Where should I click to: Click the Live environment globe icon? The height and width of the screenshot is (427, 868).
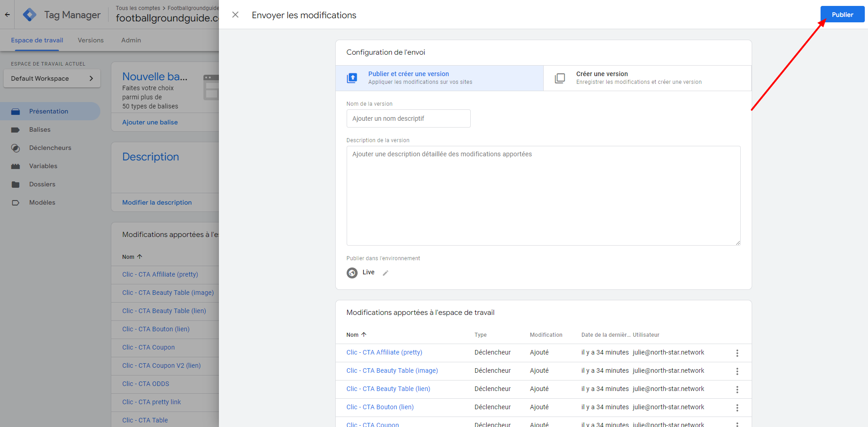coord(352,273)
